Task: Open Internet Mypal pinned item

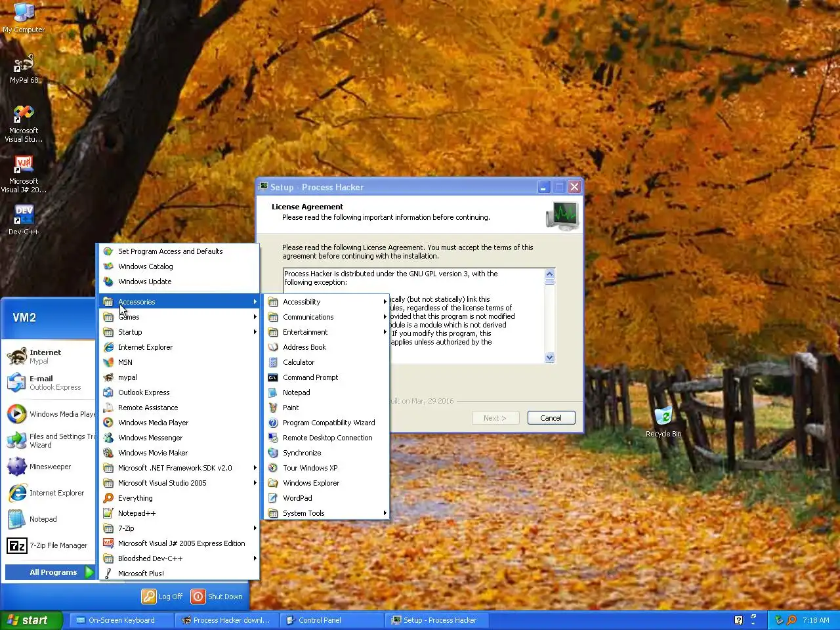Action: (51, 356)
